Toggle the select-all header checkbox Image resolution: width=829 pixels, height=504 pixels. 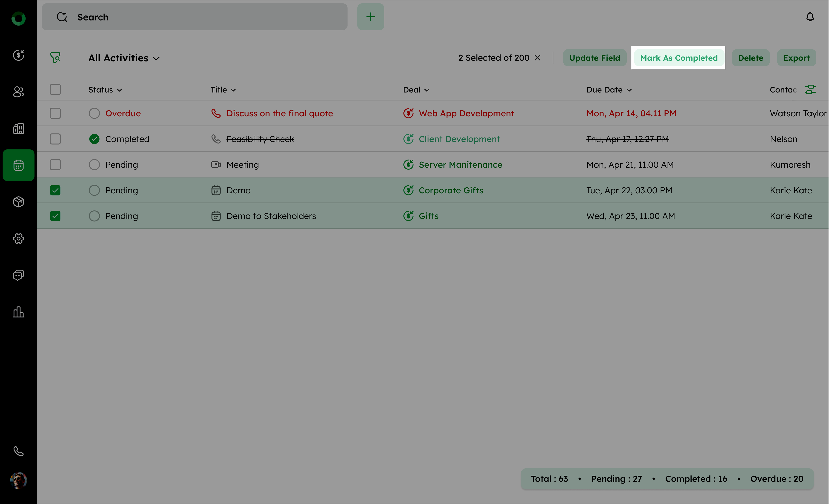click(x=55, y=89)
